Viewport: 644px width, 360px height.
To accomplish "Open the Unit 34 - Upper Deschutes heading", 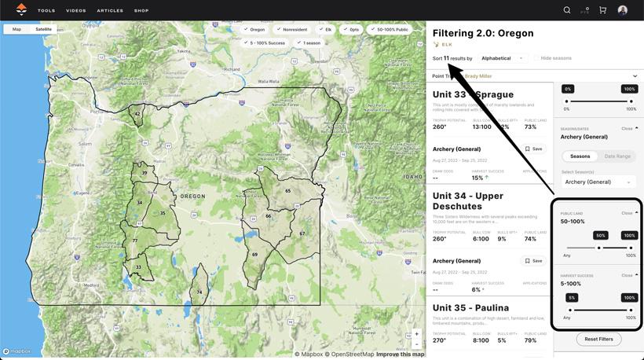I will (x=468, y=201).
